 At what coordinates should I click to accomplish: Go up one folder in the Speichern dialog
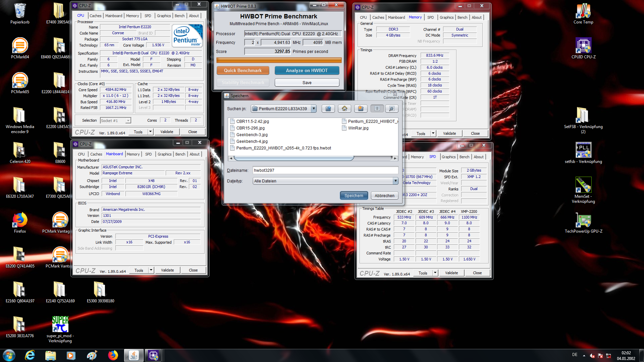pos(328,109)
